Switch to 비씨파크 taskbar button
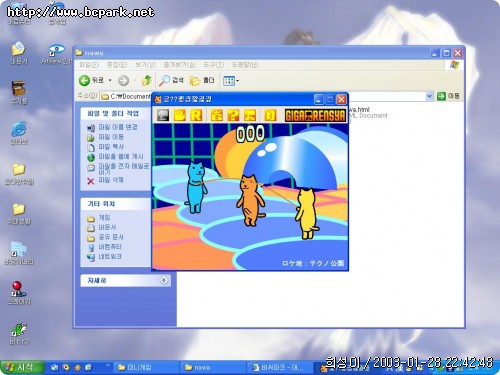The width and height of the screenshot is (500, 375). tap(280, 367)
